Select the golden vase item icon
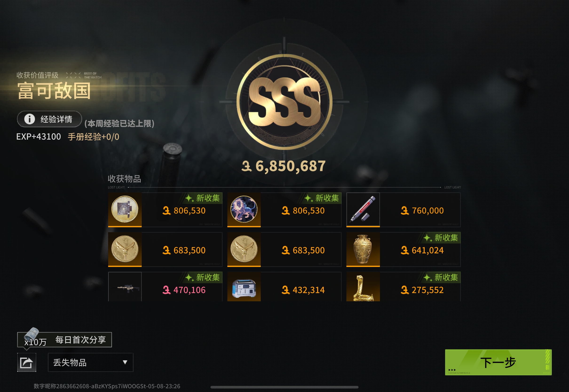569x392 pixels. pos(363,249)
